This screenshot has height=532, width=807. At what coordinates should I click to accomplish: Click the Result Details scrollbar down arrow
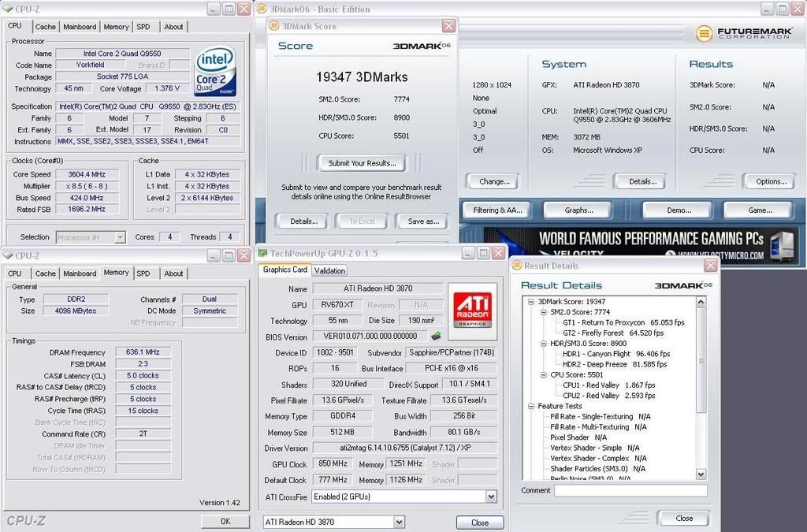[x=701, y=474]
